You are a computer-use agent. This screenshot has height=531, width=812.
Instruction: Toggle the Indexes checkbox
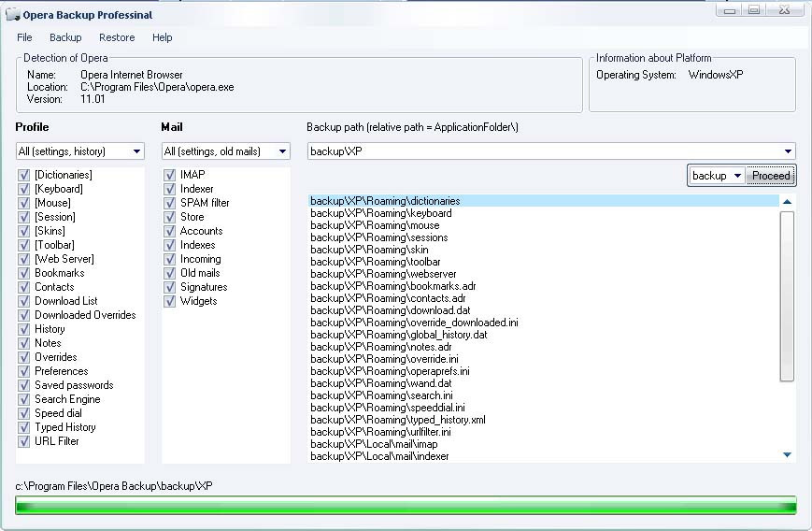pos(169,245)
